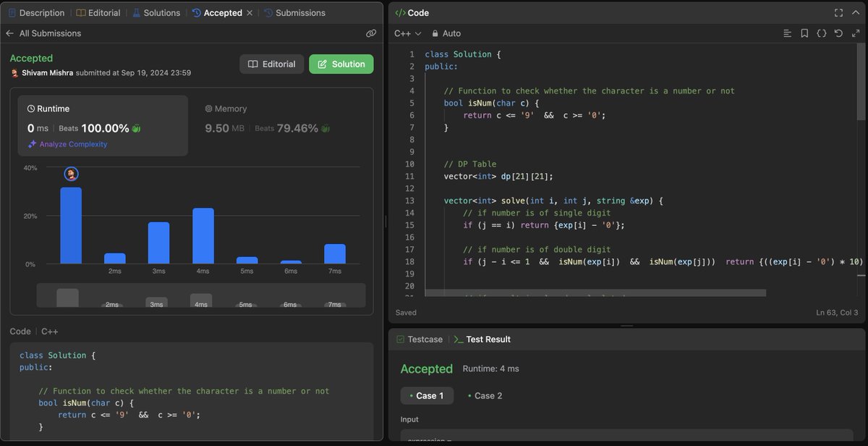Click the 7ms bar in the runtime chart
868x446 pixels.
(x=335, y=253)
